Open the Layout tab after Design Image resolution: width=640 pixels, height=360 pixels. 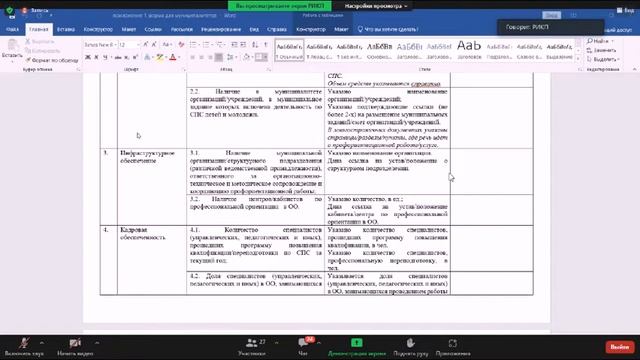[x=129, y=29]
